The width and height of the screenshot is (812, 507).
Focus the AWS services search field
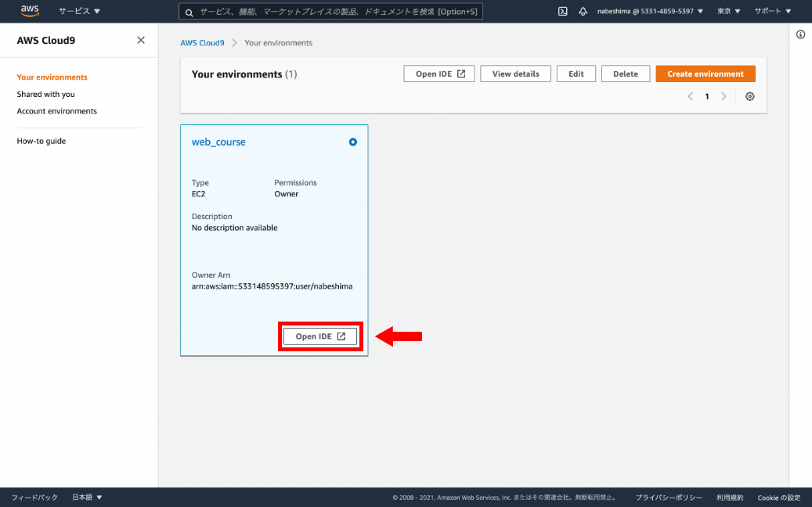331,12
